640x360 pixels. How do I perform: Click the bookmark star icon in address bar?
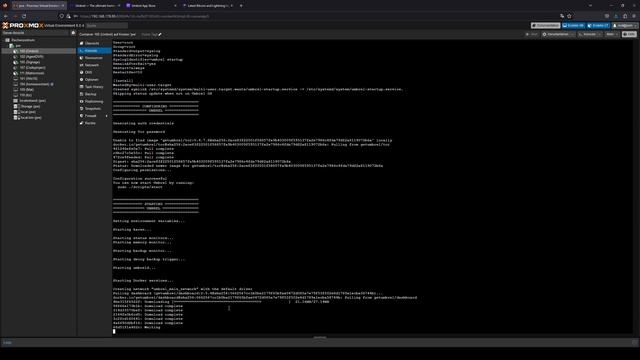coord(569,16)
